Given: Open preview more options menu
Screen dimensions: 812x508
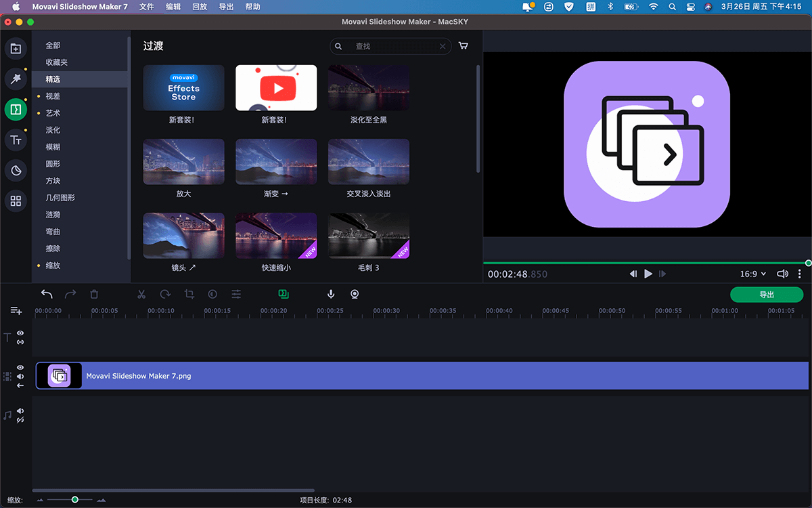Looking at the screenshot, I should 799,274.
